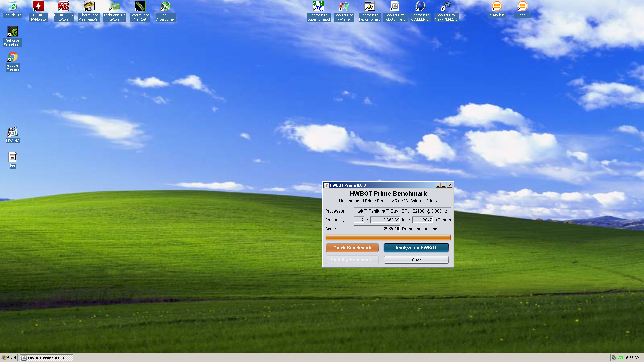Click the safely remove hardware tray icon

(x=614, y=358)
